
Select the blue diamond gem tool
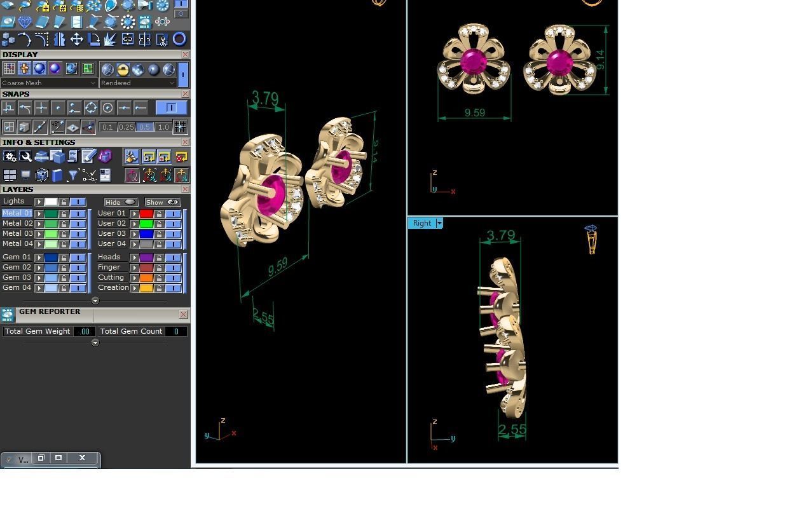click(25, 22)
